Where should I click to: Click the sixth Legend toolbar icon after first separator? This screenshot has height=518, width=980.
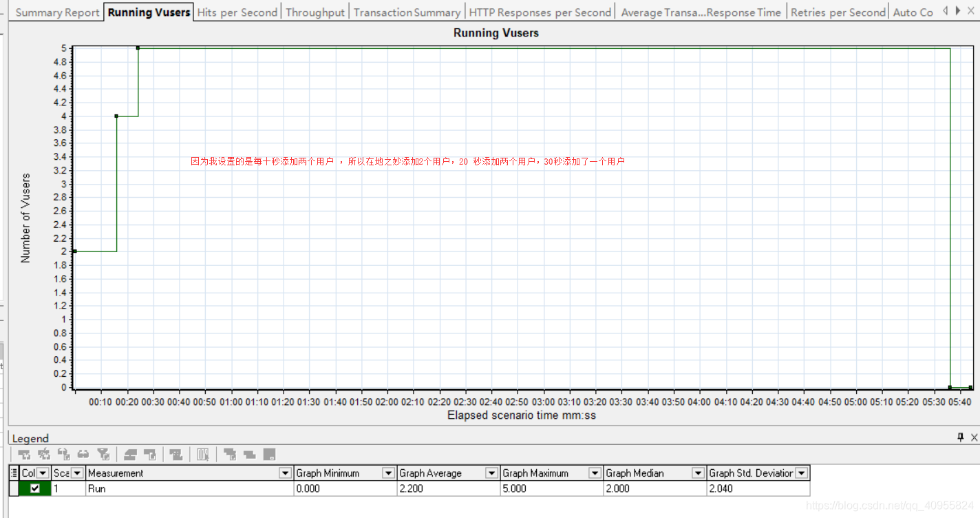(130, 455)
